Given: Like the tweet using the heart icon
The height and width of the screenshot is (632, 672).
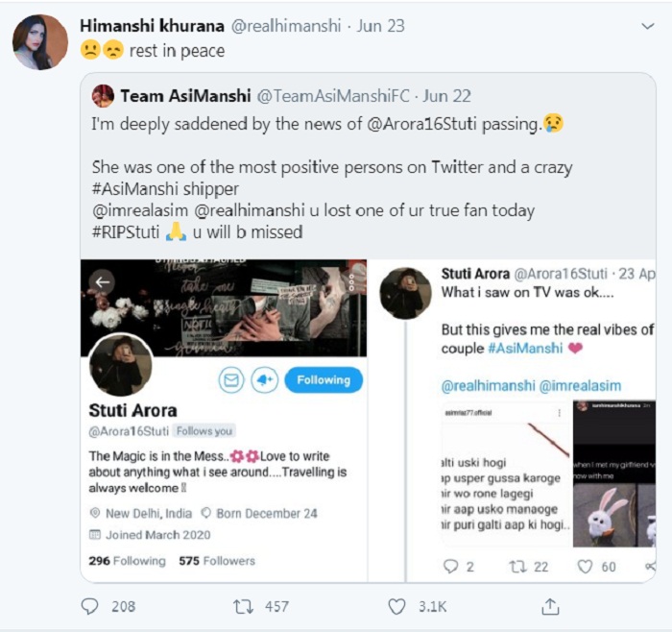Looking at the screenshot, I should coord(396,606).
